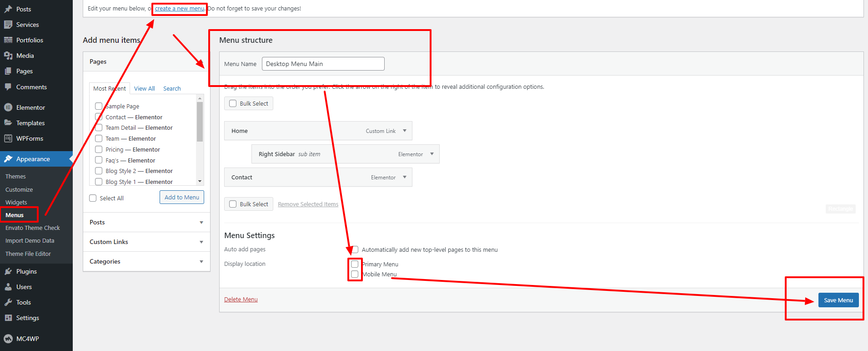This screenshot has height=351, width=868.
Task: Follow the create a new menu link
Action: 180,9
